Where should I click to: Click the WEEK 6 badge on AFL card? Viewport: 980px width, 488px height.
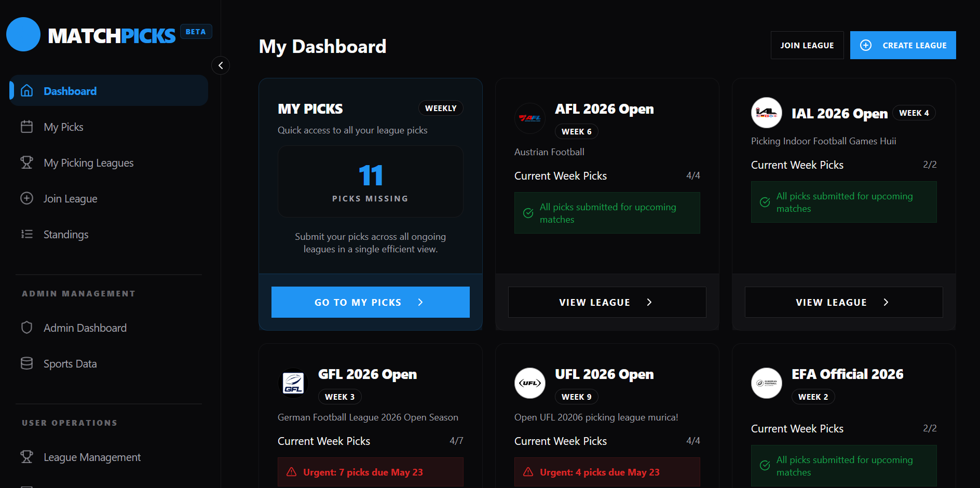click(x=577, y=131)
